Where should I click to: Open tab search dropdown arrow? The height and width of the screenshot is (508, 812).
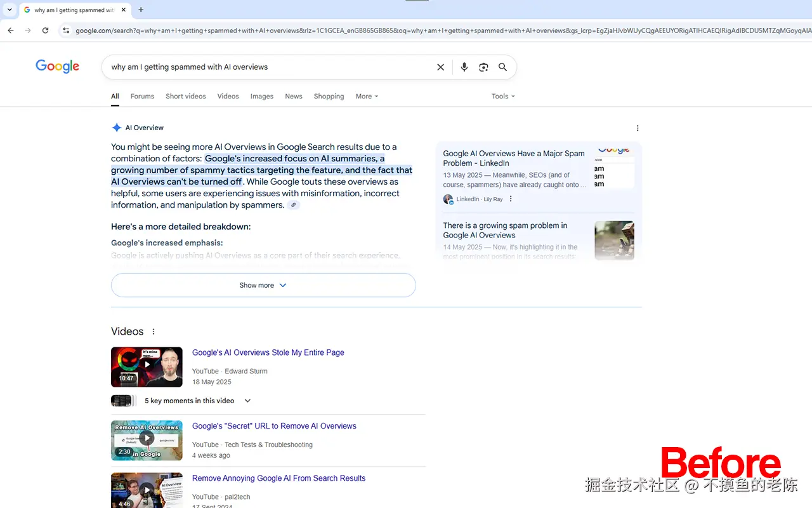[10, 10]
